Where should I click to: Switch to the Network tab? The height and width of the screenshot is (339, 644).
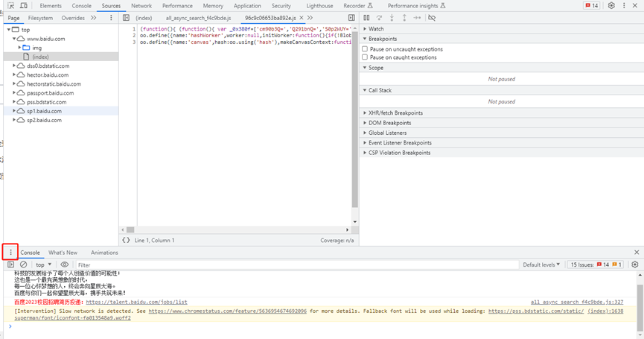pos(141,5)
